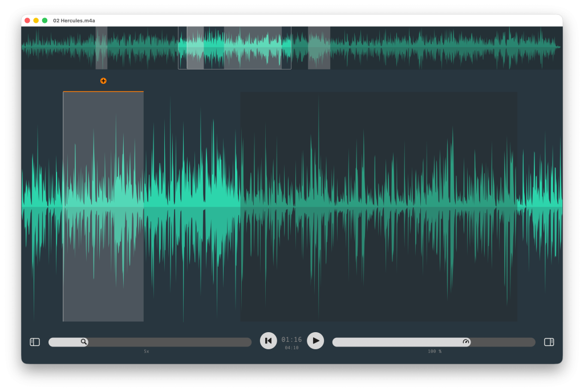Toggle the left sidebar panel
The width and height of the screenshot is (584, 392).
(35, 342)
